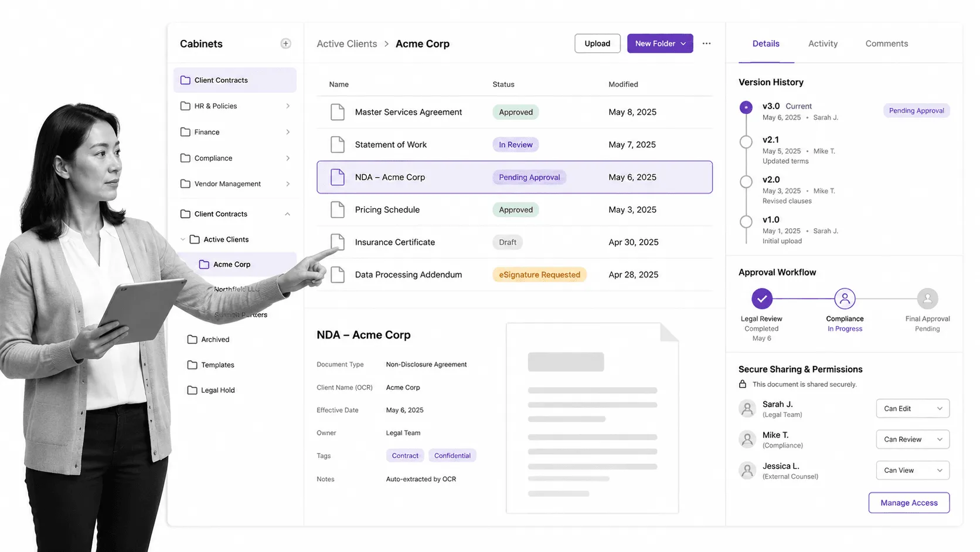Click 'Legal Team' owner value
The width and height of the screenshot is (980, 552).
pos(403,433)
